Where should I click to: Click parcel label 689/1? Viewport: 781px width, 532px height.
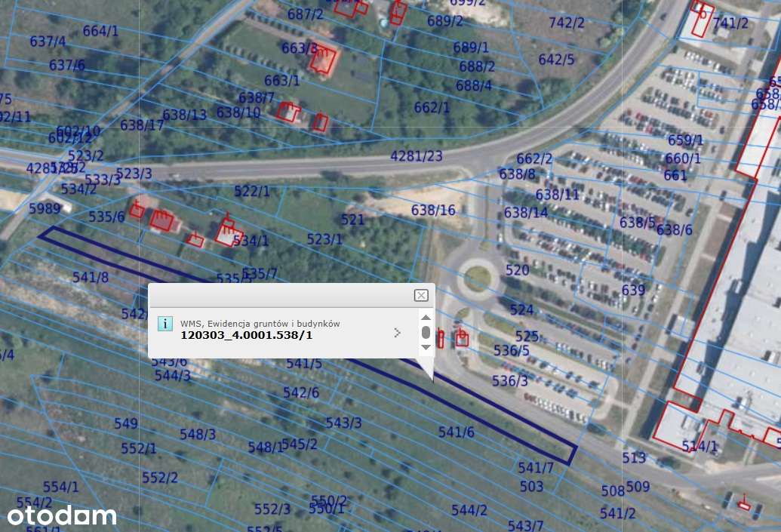point(471,48)
